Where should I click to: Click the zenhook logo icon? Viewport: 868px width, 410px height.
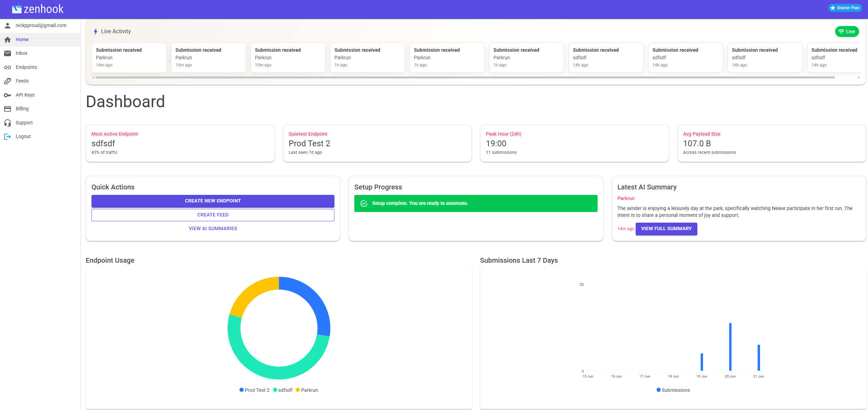pos(16,8)
